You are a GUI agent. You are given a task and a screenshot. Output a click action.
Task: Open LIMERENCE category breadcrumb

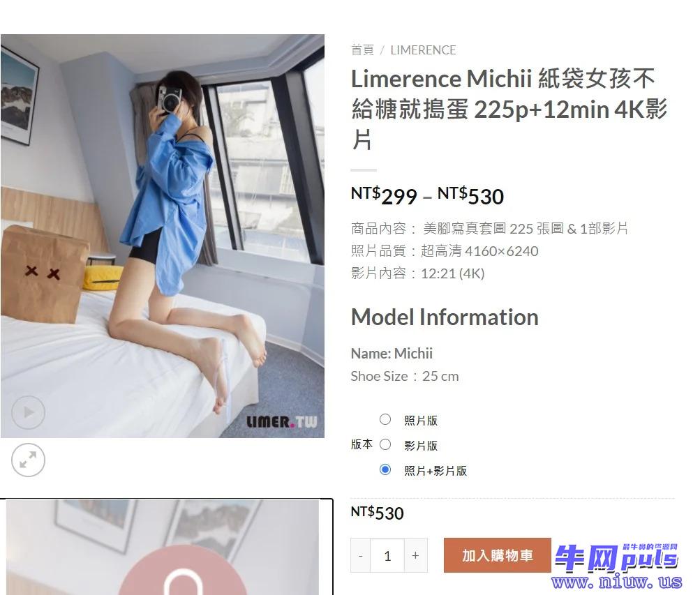click(x=423, y=50)
